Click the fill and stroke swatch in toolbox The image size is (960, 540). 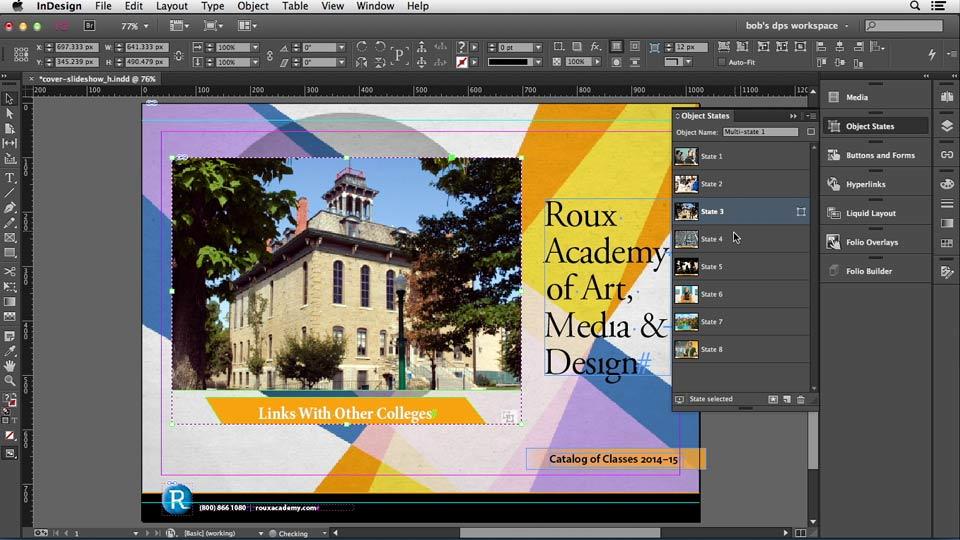[x=9, y=400]
